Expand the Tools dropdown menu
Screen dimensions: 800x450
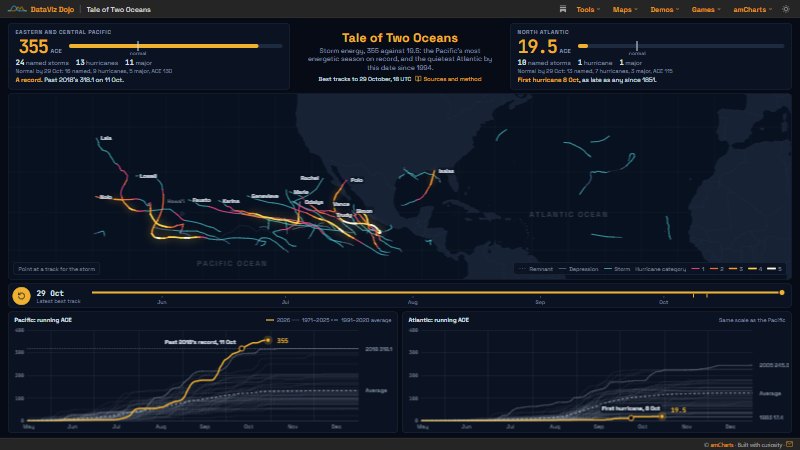point(588,9)
